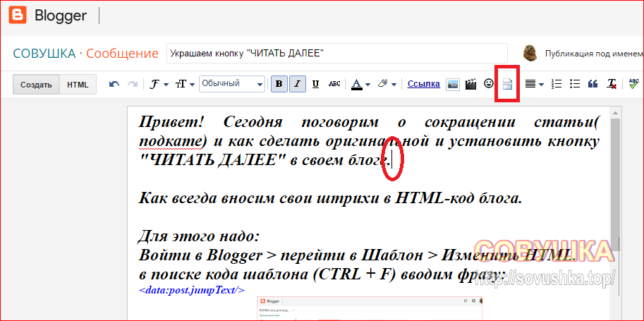Viewport: 644px width, 321px height.
Task: Toggle underline formatting
Action: [x=315, y=84]
